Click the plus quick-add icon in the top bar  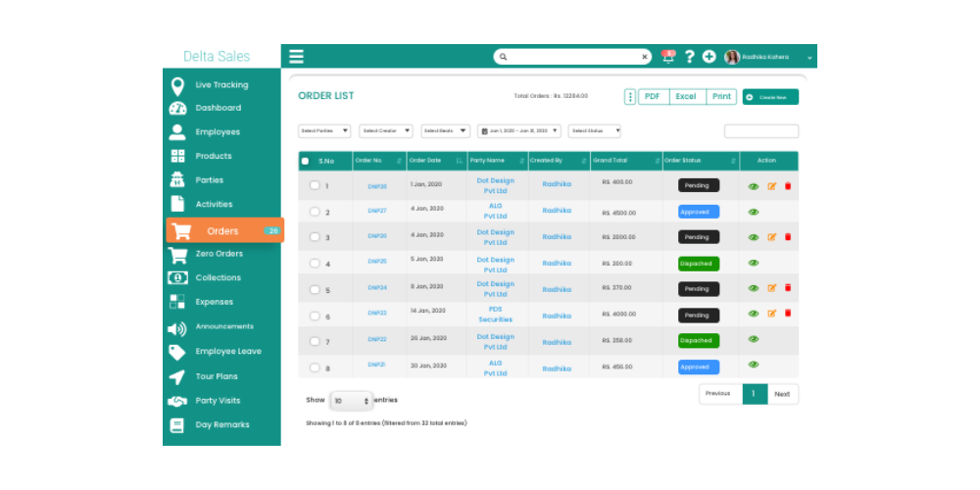coord(709,56)
